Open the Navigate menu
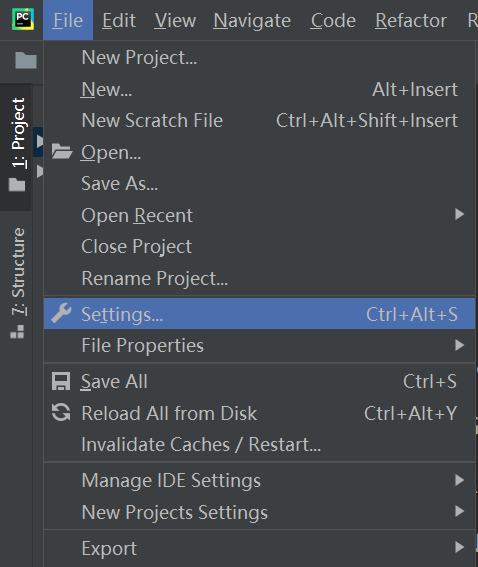This screenshot has width=478, height=567. [x=252, y=20]
